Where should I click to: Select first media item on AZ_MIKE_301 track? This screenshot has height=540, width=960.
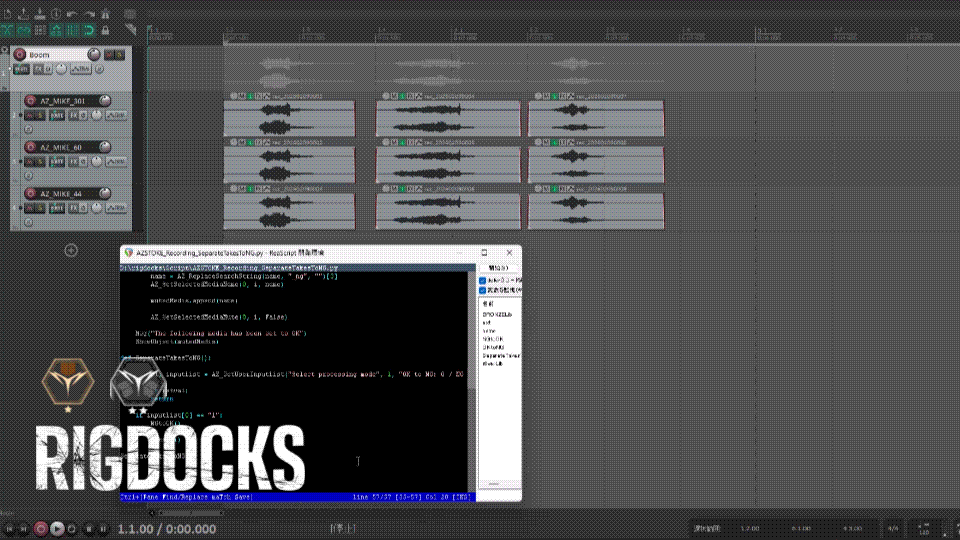(x=290, y=118)
